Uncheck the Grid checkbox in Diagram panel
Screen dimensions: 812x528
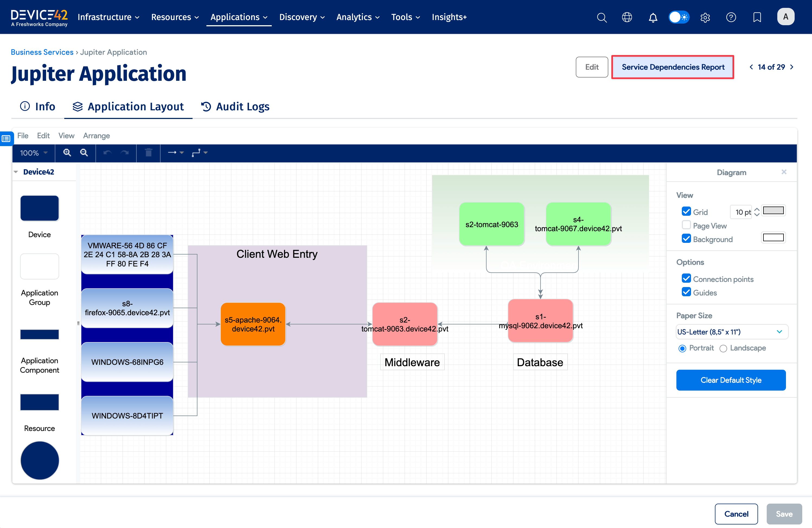(x=686, y=211)
